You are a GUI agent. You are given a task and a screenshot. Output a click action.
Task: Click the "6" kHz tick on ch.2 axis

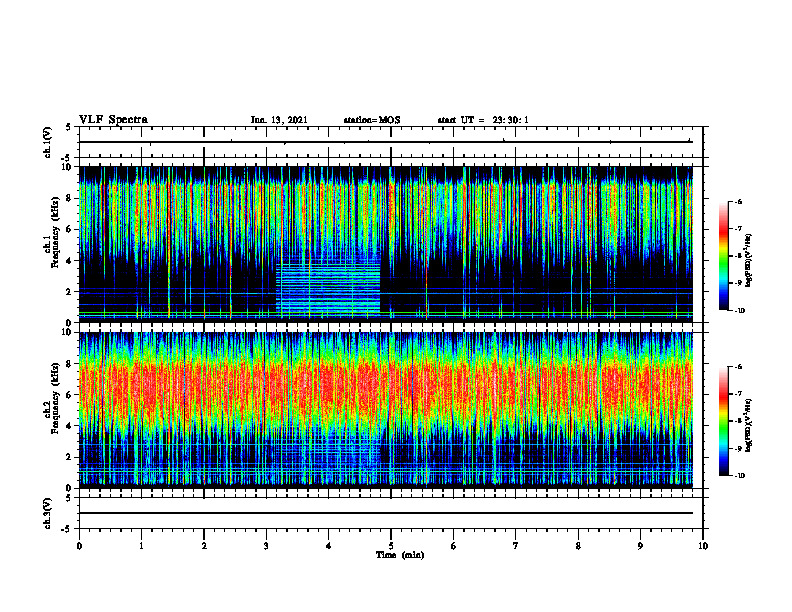70,395
